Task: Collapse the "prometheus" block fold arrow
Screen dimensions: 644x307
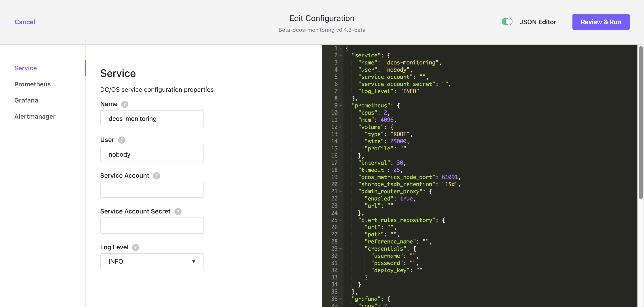Action: (341, 106)
